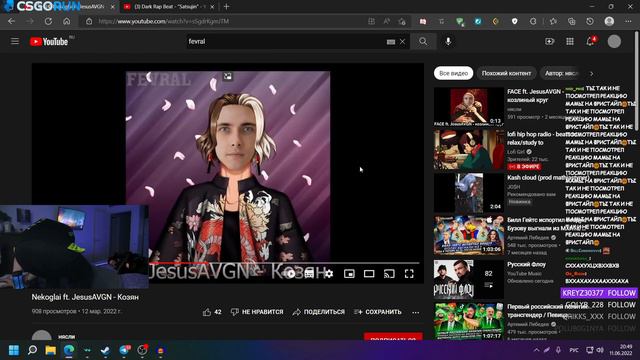
Task: Clear the search box with X
Action: point(402,42)
